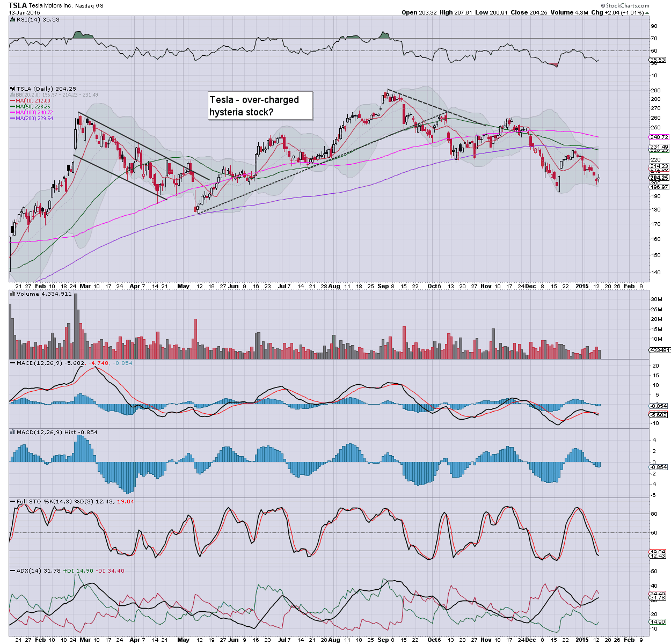Viewport: 671px width, 644px height.
Task: Click the 'Tesla - over-charged hysteria stock?' annotation box
Action: pos(260,106)
